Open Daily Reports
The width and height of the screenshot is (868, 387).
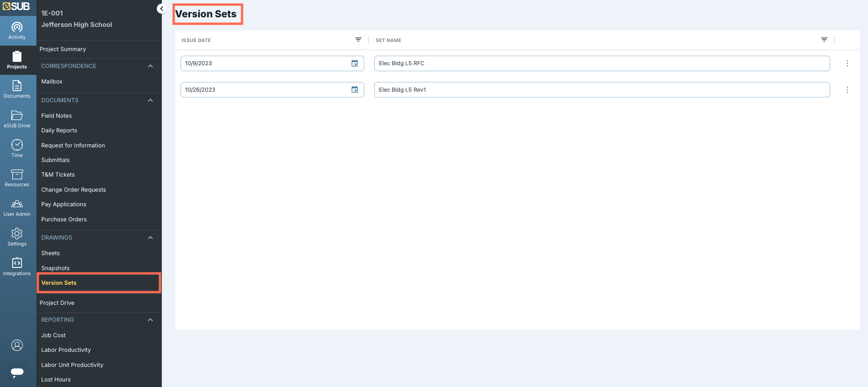tap(59, 131)
